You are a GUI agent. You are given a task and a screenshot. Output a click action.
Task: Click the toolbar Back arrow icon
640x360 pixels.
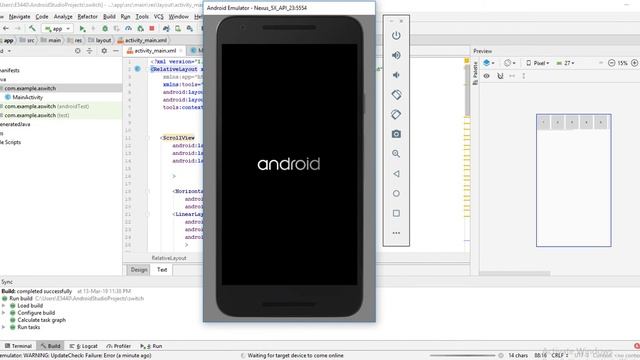pos(6,29)
